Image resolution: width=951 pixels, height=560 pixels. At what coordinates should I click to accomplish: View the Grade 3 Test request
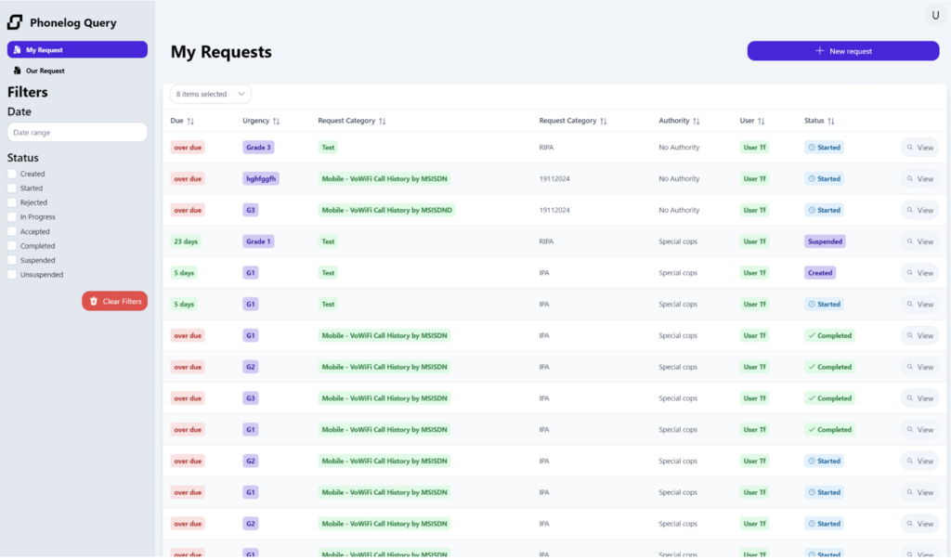[918, 148]
